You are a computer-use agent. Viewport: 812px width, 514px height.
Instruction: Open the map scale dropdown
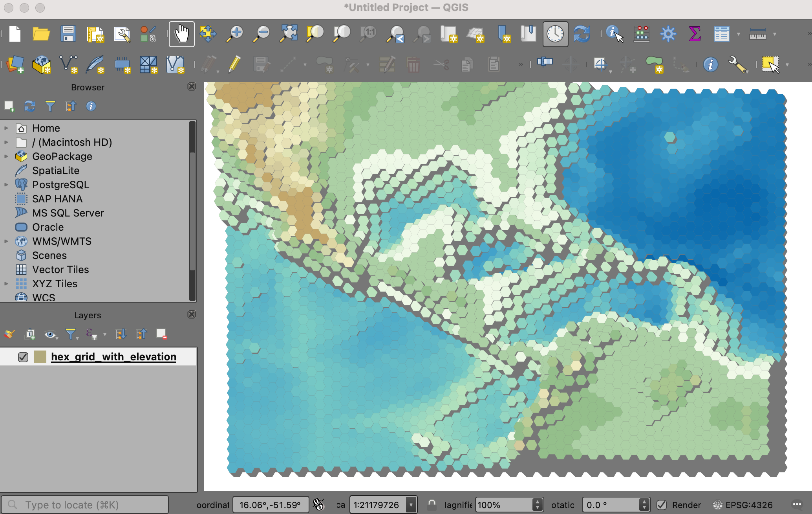point(411,505)
